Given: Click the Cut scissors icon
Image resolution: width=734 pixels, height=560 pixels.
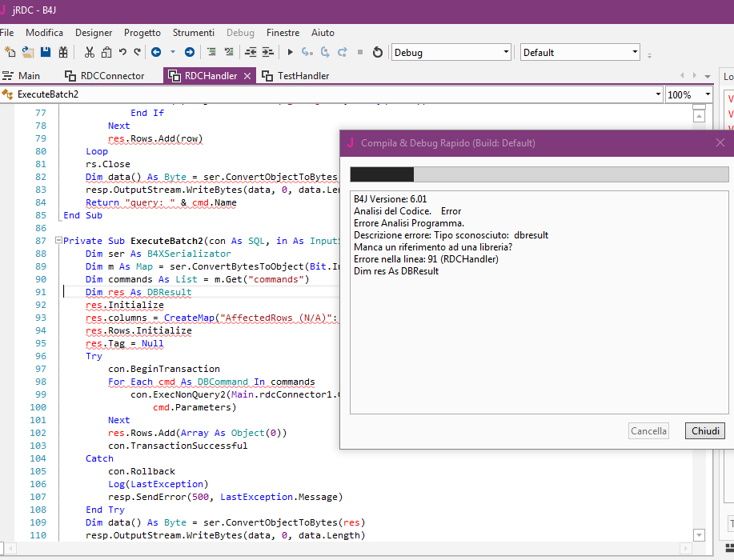Looking at the screenshot, I should [90, 53].
